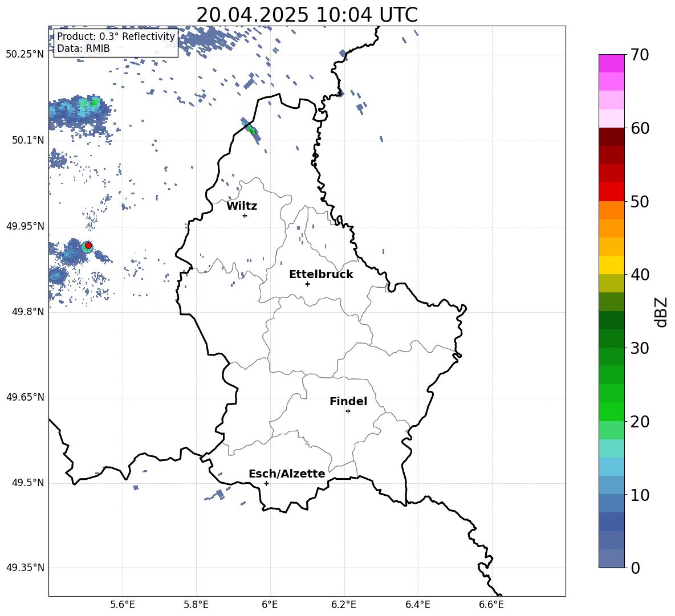675x616 pixels.
Task: Click the Findel city label
Action: (x=348, y=401)
